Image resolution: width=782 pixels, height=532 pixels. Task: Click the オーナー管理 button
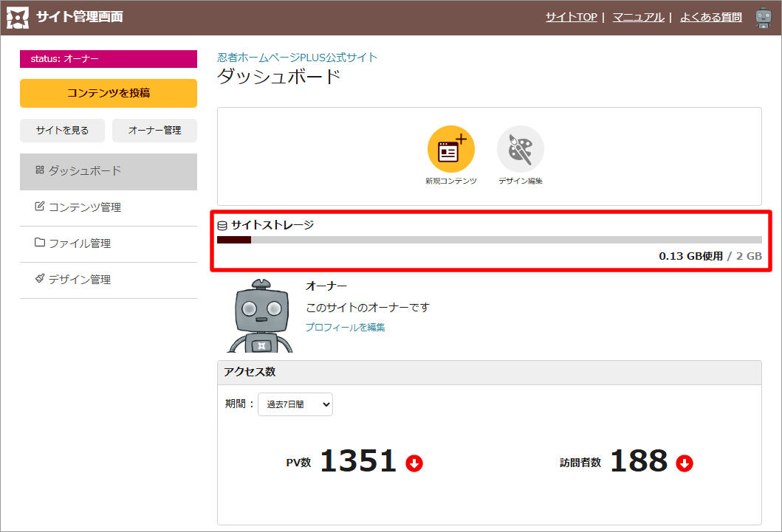point(154,131)
